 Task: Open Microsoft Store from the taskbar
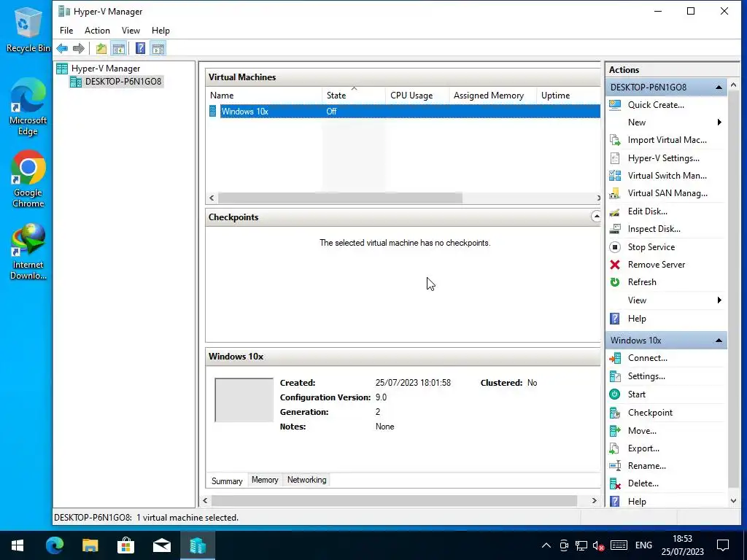click(125, 545)
